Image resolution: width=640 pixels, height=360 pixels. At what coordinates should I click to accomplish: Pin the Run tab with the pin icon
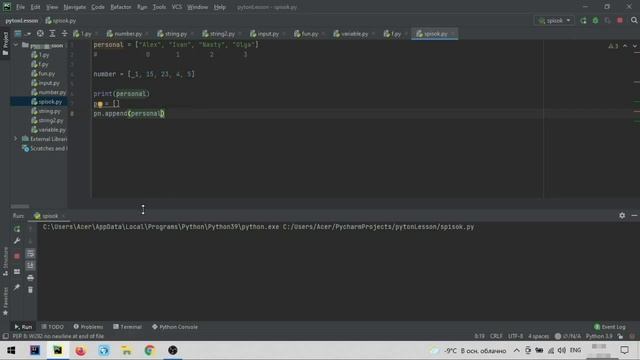pyautogui.click(x=17, y=287)
